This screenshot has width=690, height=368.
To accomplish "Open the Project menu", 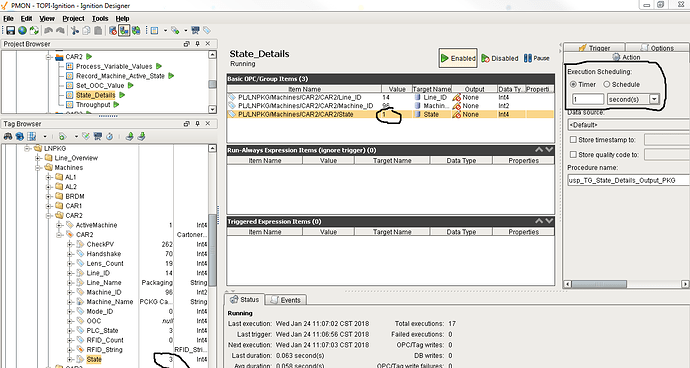I will pyautogui.click(x=73, y=18).
